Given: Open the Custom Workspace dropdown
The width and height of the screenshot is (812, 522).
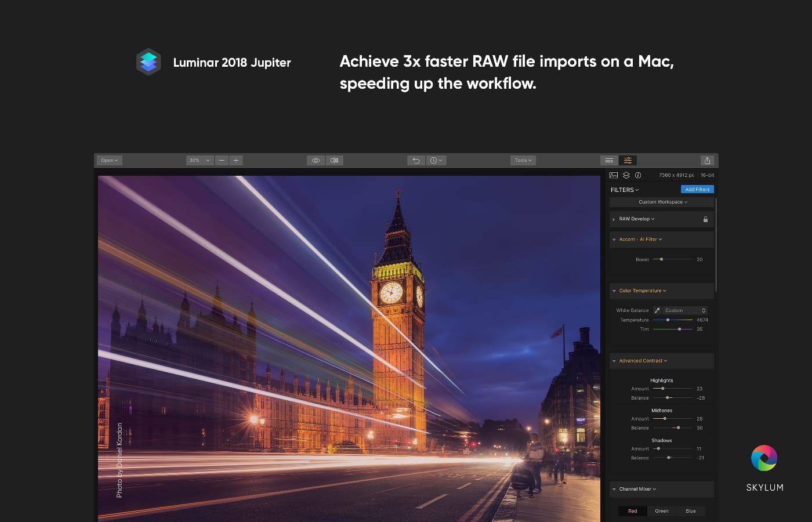Looking at the screenshot, I should pos(662,202).
